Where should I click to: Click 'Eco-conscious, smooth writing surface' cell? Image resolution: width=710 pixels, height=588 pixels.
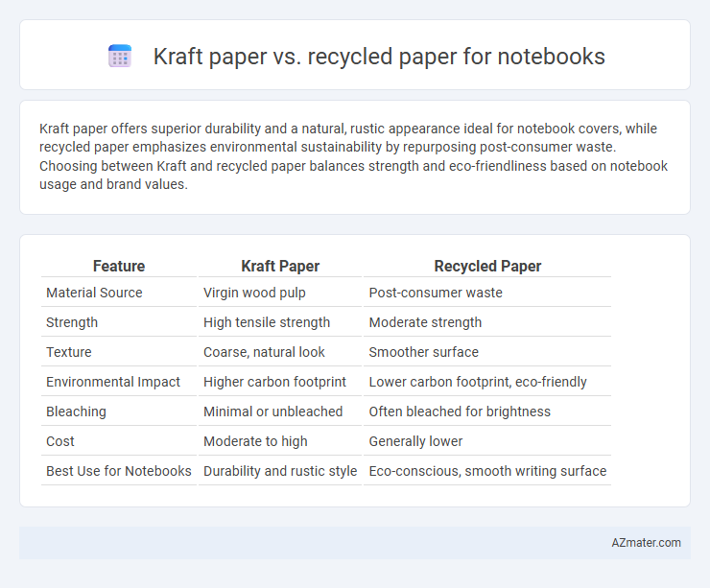(x=487, y=471)
